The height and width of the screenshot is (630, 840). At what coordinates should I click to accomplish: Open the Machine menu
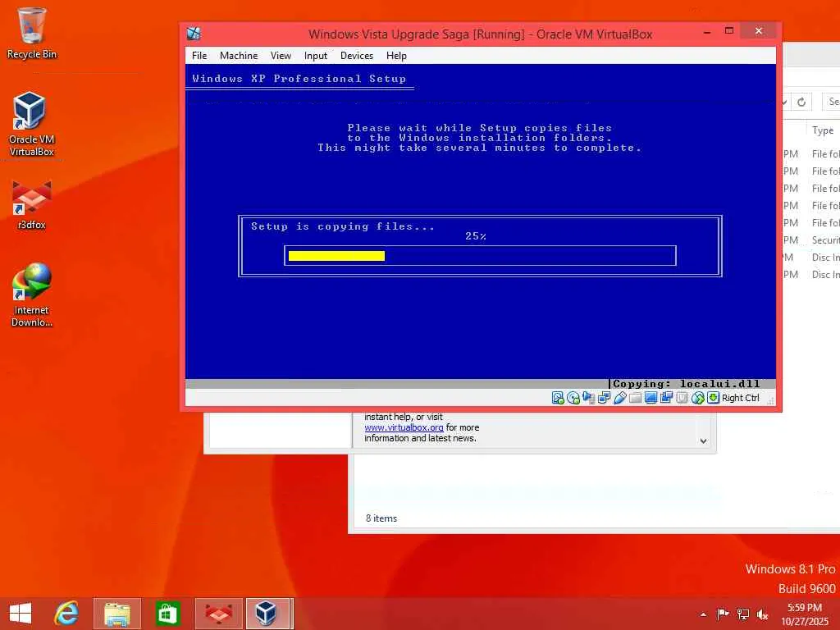239,56
